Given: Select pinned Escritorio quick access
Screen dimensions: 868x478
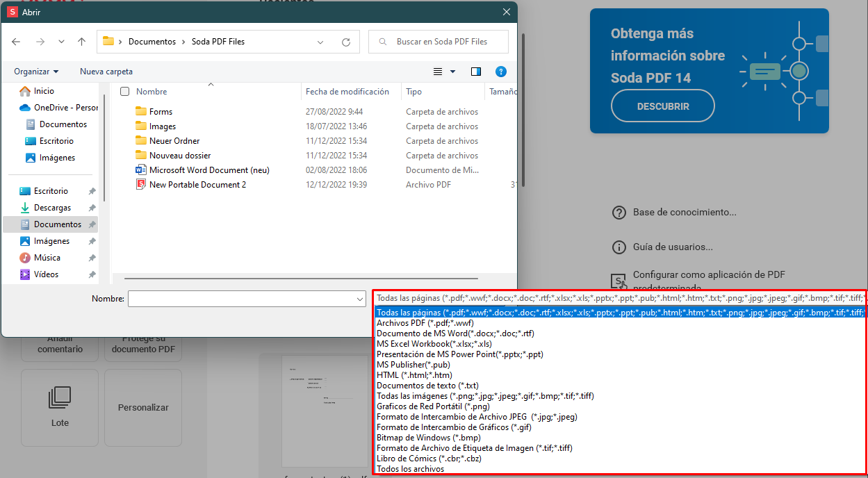Looking at the screenshot, I should pyautogui.click(x=51, y=191).
